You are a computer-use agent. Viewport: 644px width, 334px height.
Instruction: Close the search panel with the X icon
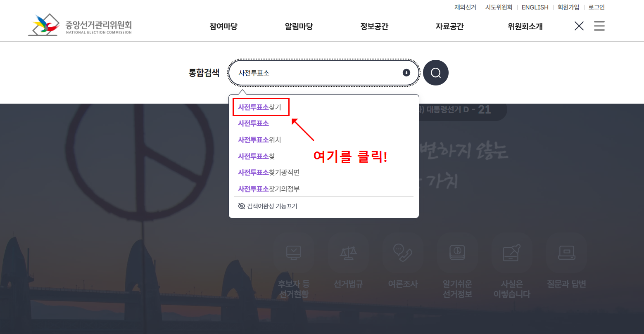(x=579, y=26)
